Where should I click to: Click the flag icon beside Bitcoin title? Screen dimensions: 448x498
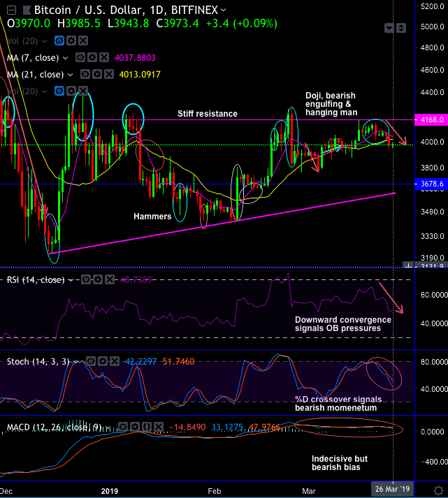(x=27, y=10)
